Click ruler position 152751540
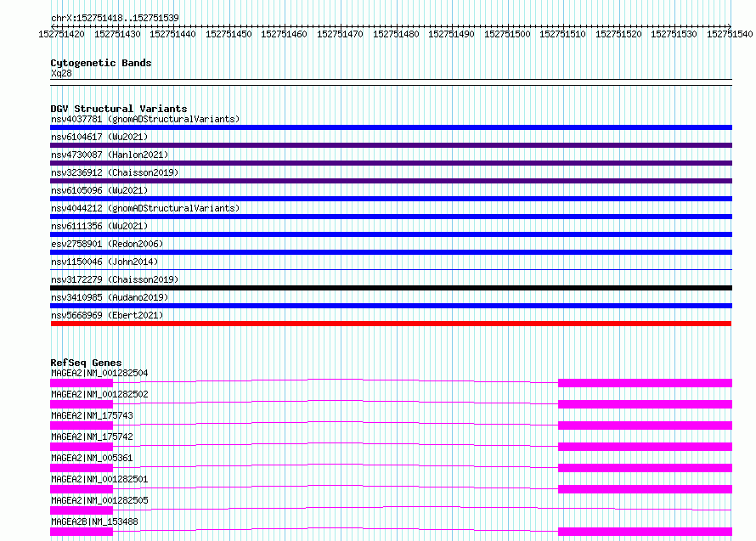 click(x=730, y=34)
